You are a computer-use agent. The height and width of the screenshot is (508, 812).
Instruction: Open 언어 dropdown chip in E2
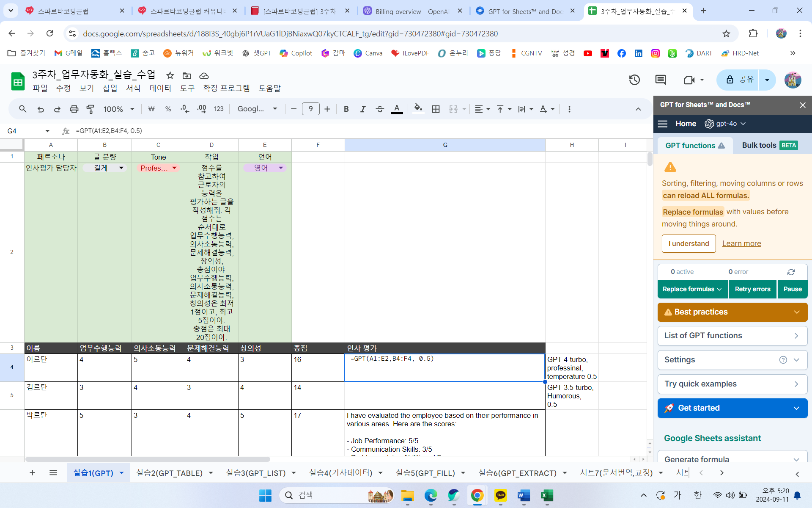pyautogui.click(x=265, y=168)
